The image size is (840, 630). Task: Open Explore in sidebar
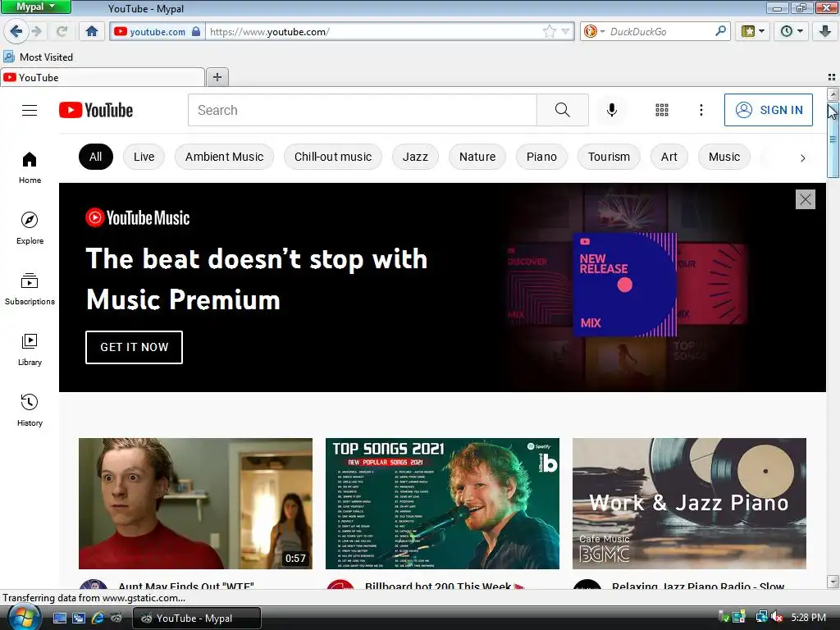coord(30,228)
